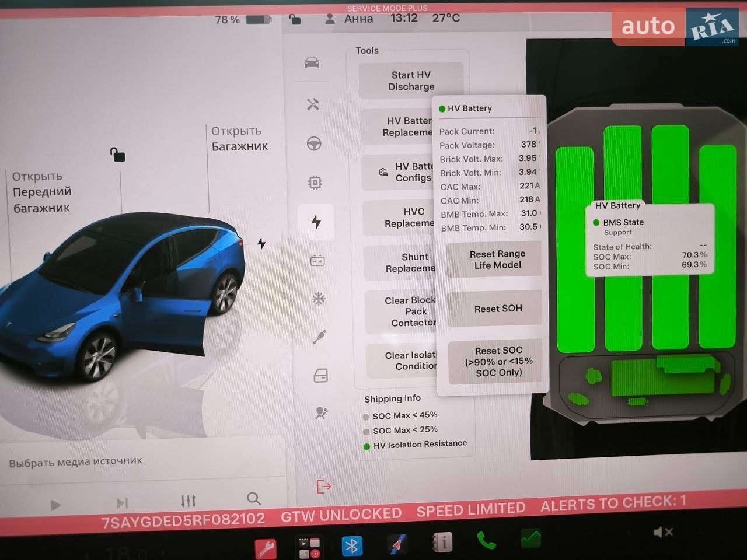Tap Открыть Багажник to open trunk
This screenshot has height=560, width=747.
pos(239,139)
